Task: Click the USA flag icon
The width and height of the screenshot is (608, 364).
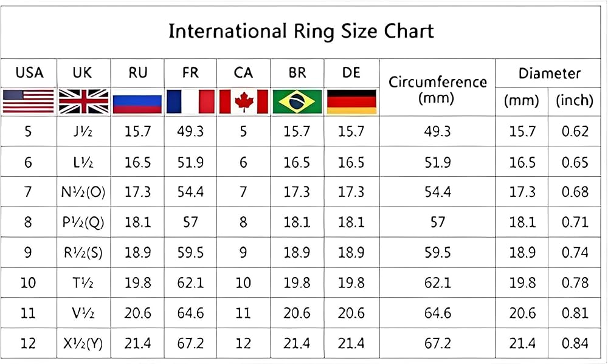Action: [29, 101]
